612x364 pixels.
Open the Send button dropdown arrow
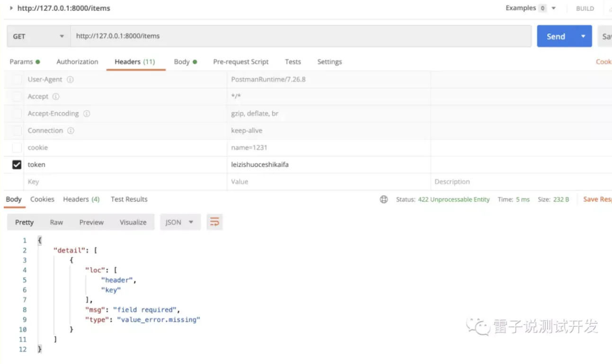(583, 36)
